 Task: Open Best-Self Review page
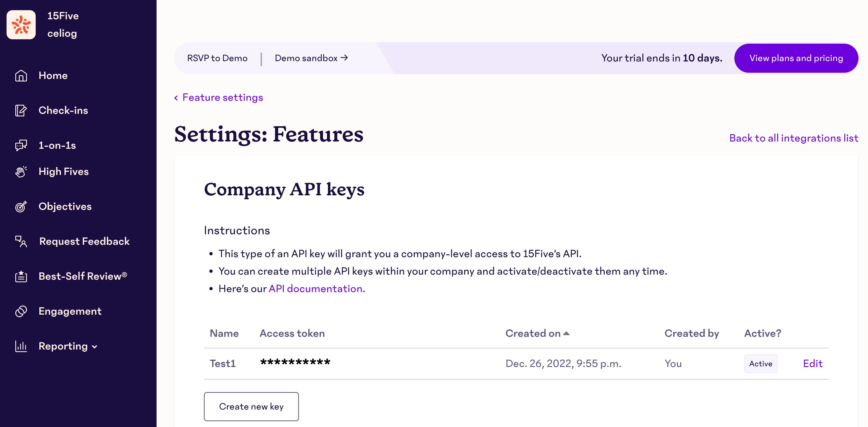coord(83,276)
